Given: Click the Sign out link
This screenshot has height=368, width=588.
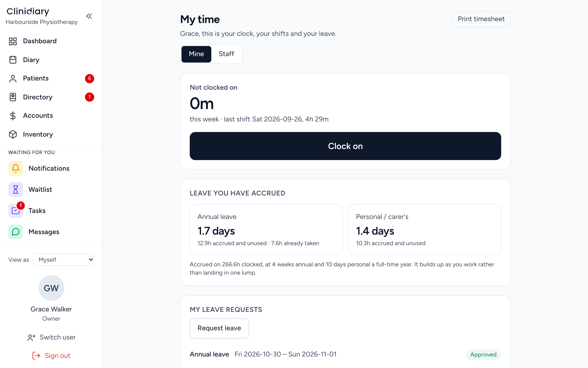Looking at the screenshot, I should pyautogui.click(x=51, y=356).
